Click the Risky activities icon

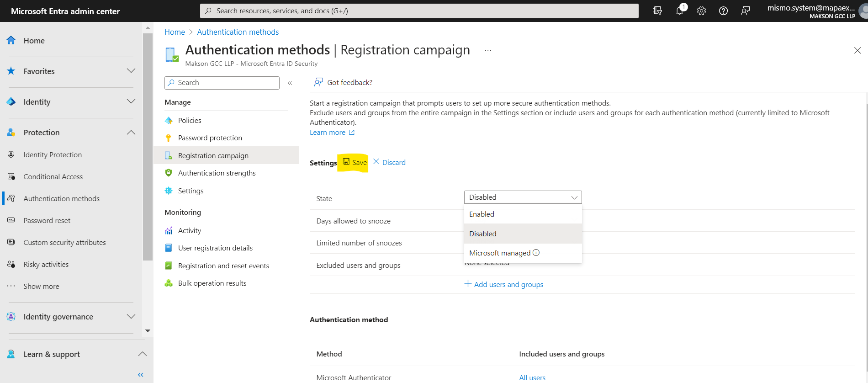(11, 264)
